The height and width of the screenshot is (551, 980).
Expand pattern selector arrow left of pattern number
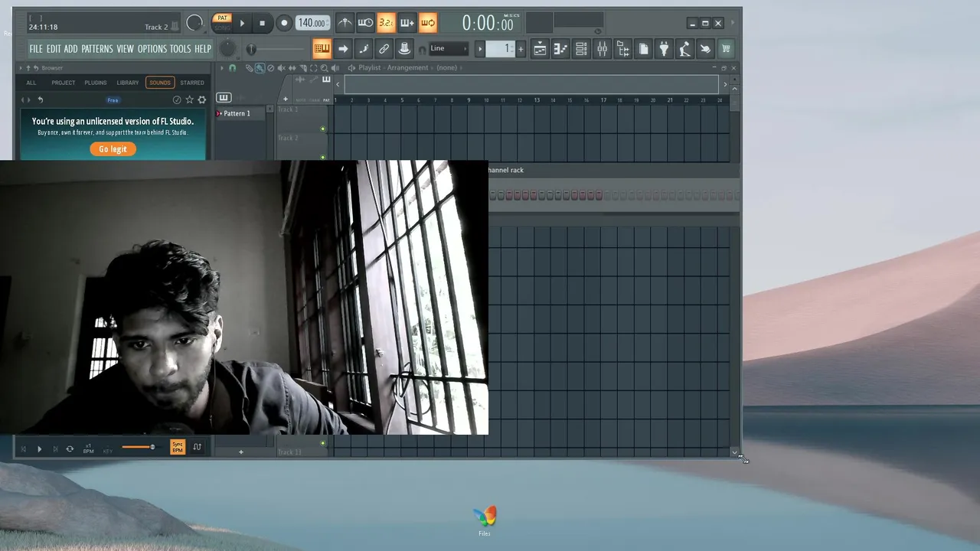pyautogui.click(x=480, y=49)
